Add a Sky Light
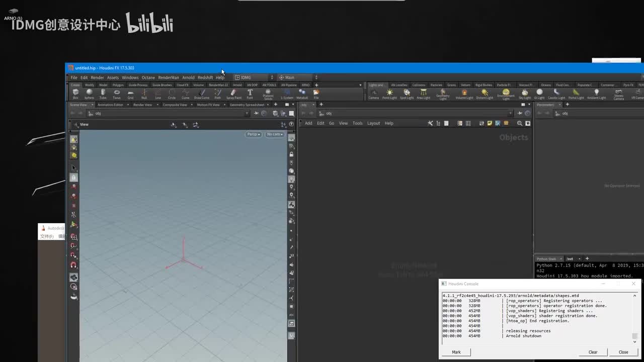This screenshot has width=644, height=362. click(x=525, y=94)
